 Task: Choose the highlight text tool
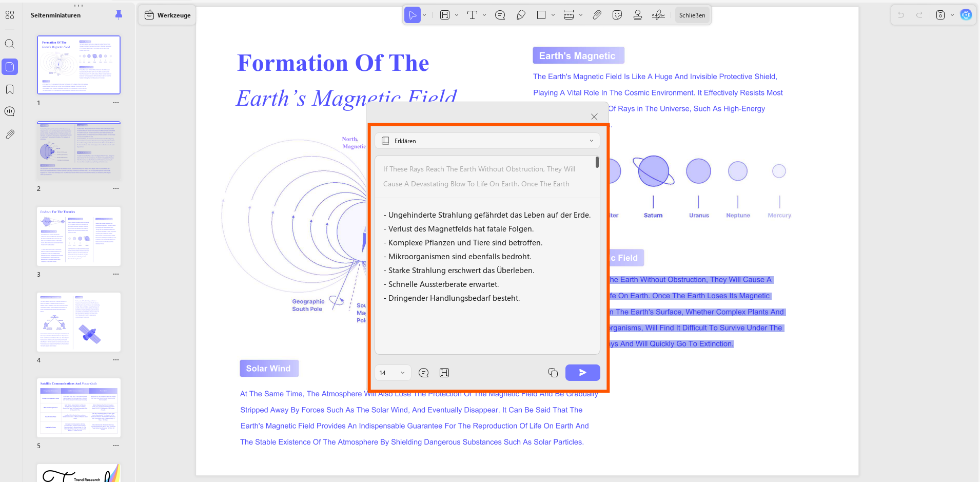point(445,15)
